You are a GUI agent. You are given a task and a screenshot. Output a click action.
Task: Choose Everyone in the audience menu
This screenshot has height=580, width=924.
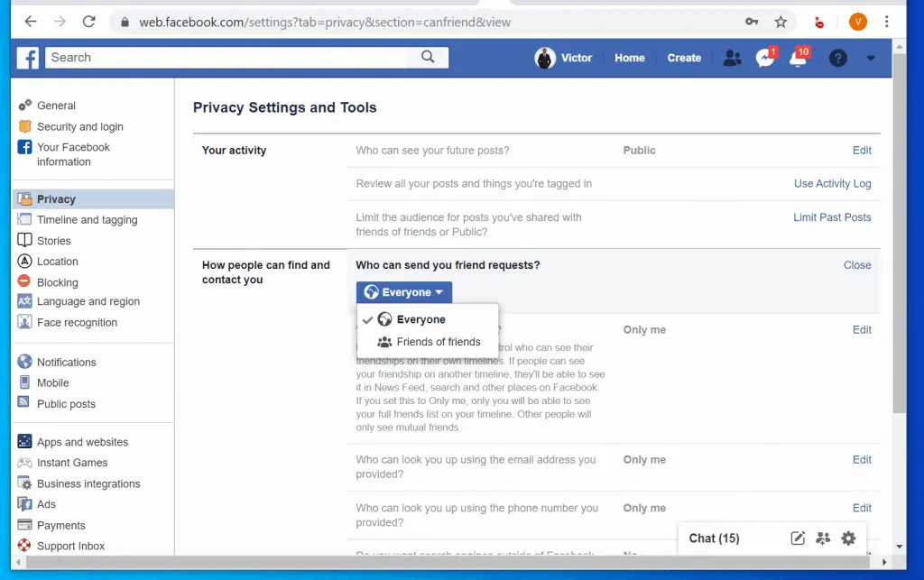click(x=428, y=319)
